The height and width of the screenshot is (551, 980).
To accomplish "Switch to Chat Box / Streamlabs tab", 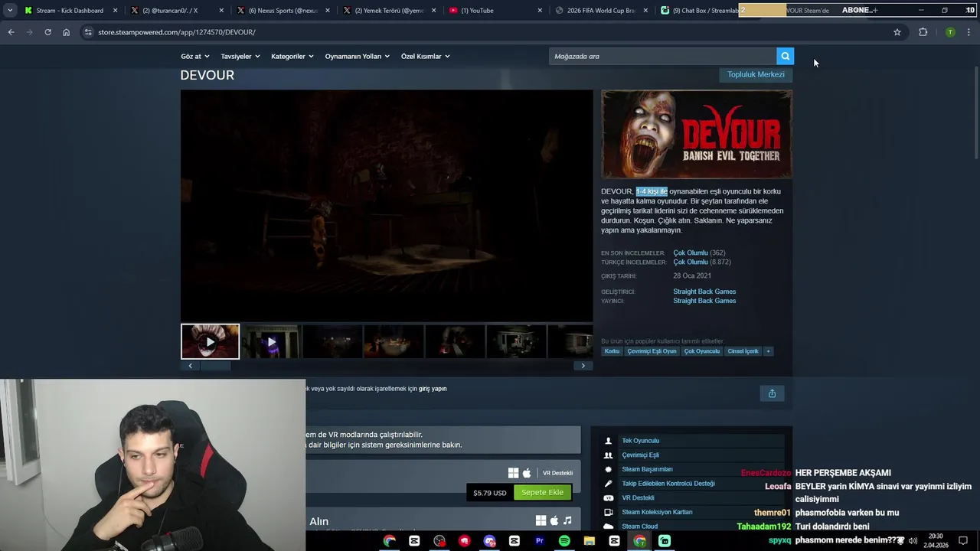I will [698, 11].
